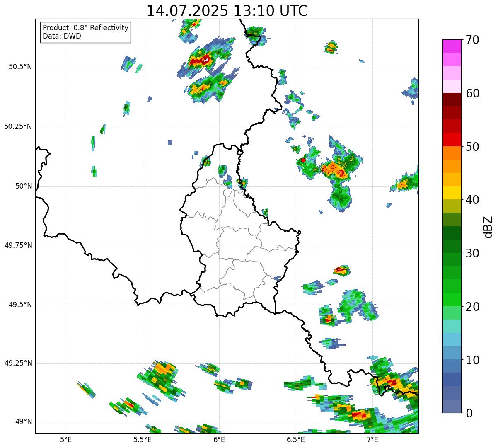Click the 50.5°N latitude label

20,67
